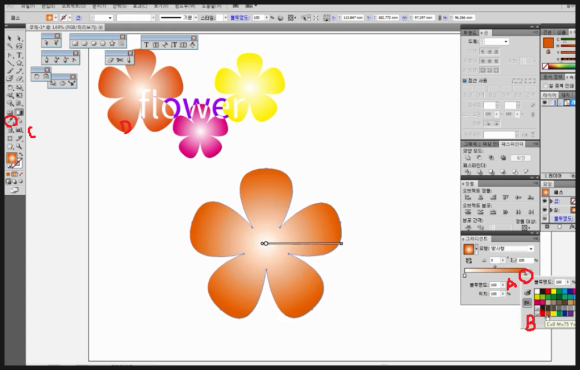The image size is (580, 370).
Task: Select the Selection tool in the toolbox
Action: 10,38
